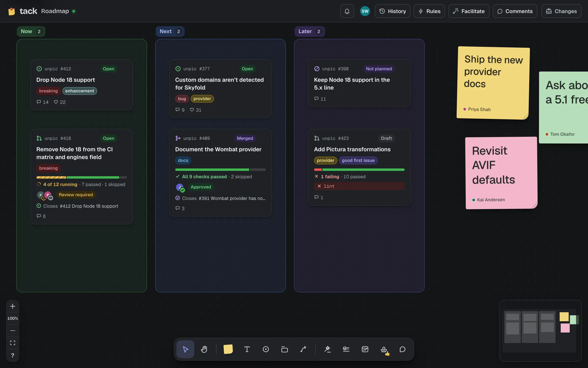
Task: Select the Now column header
Action: coord(31,31)
